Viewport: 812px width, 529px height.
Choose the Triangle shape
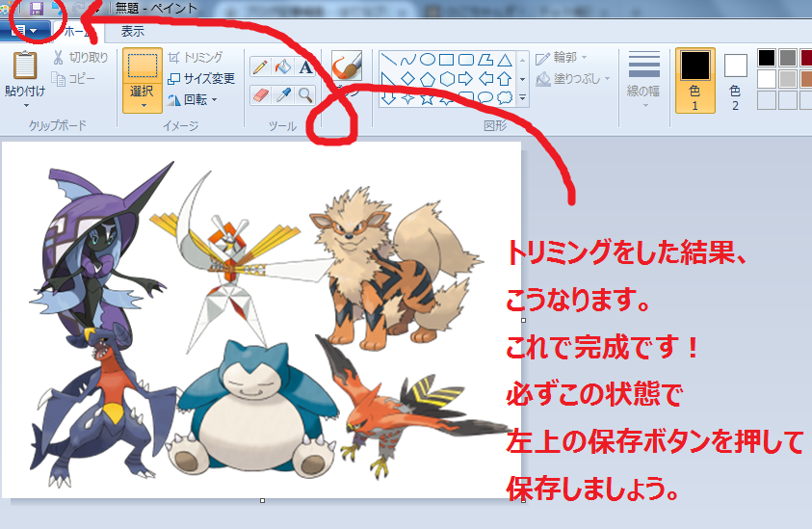(505, 60)
